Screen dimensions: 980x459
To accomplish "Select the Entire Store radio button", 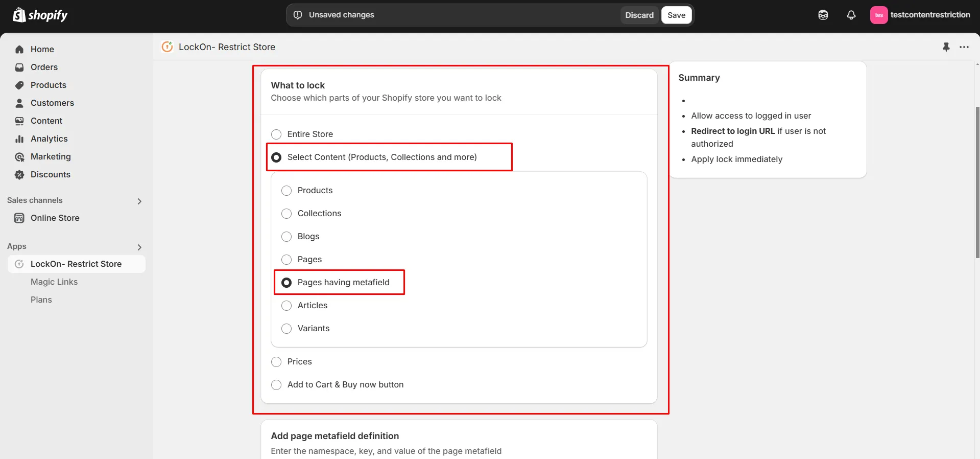I will (276, 134).
